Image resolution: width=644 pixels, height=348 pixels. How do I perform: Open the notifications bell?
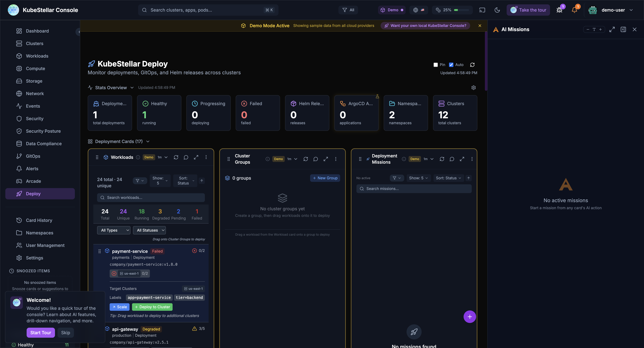[x=574, y=10]
